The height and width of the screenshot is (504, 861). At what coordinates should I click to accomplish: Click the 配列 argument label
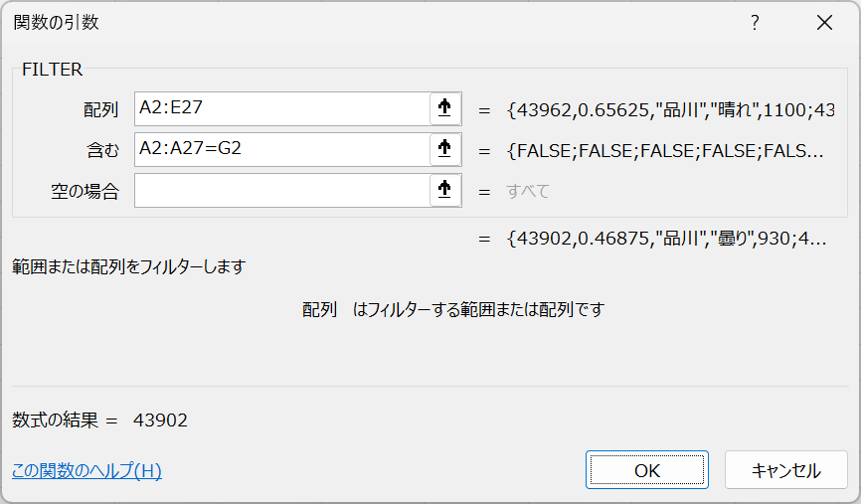click(101, 109)
